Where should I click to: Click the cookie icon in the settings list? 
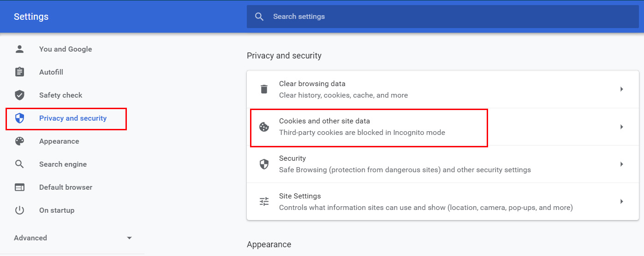[x=264, y=127]
